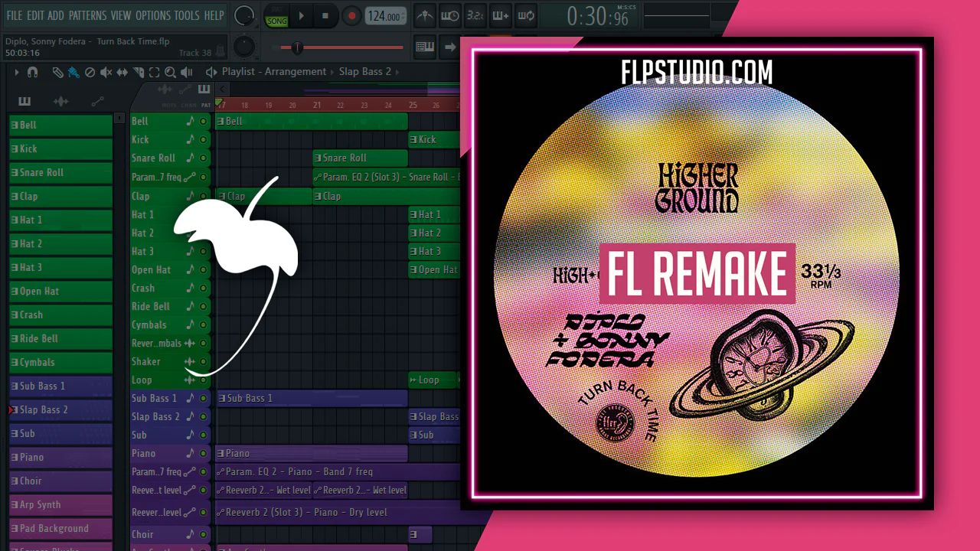The width and height of the screenshot is (980, 551).
Task: Click the main pitch knob
Action: [244, 47]
